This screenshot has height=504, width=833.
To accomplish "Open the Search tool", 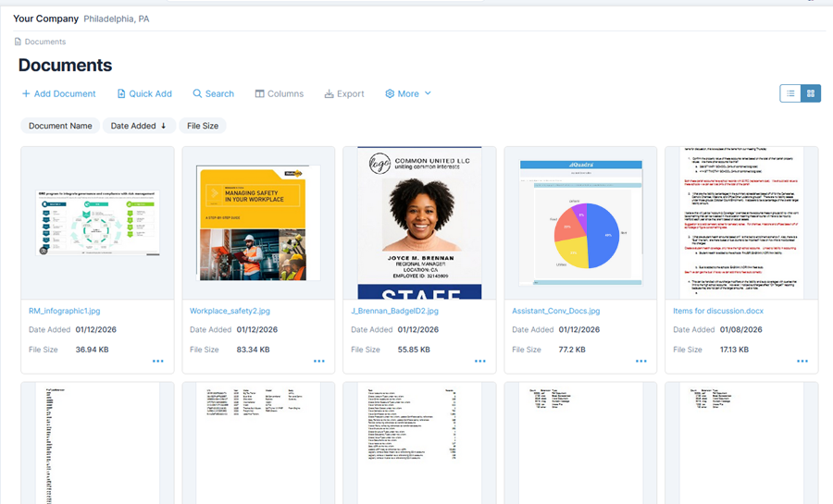I will 213,93.
